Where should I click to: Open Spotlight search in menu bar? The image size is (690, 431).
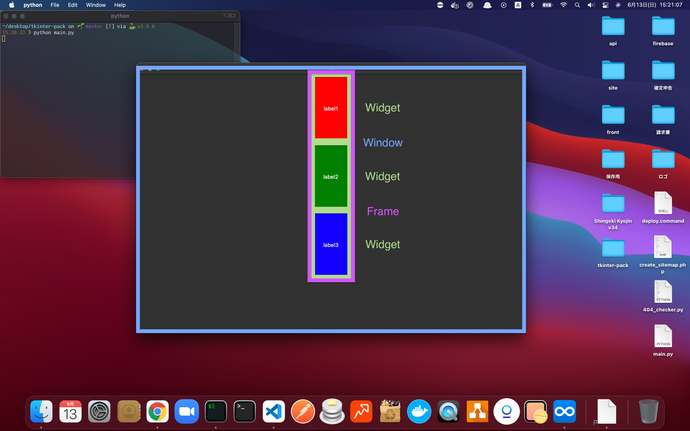click(x=579, y=5)
